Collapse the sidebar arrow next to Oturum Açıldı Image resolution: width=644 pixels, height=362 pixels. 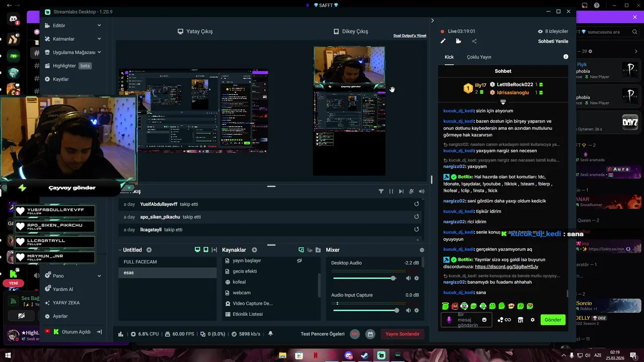pos(99,332)
